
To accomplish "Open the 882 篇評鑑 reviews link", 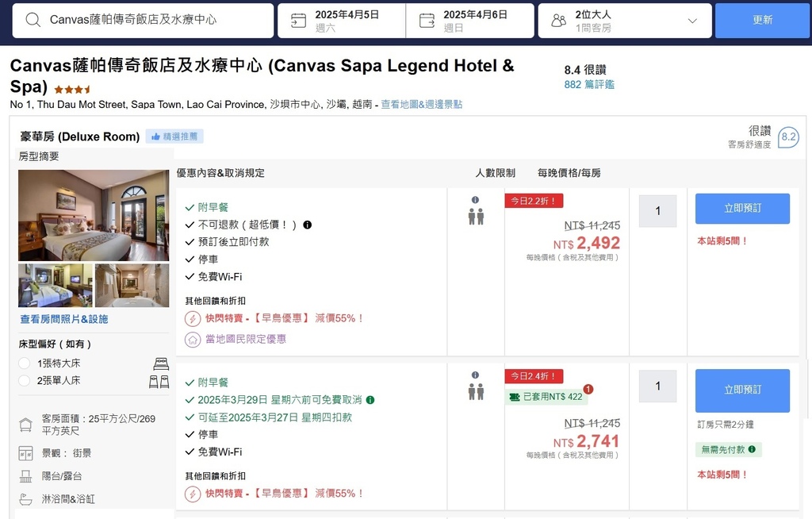I will tap(589, 84).
